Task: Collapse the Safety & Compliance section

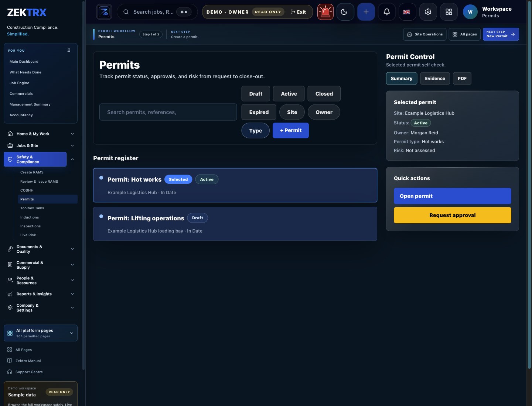Action: coord(72,159)
